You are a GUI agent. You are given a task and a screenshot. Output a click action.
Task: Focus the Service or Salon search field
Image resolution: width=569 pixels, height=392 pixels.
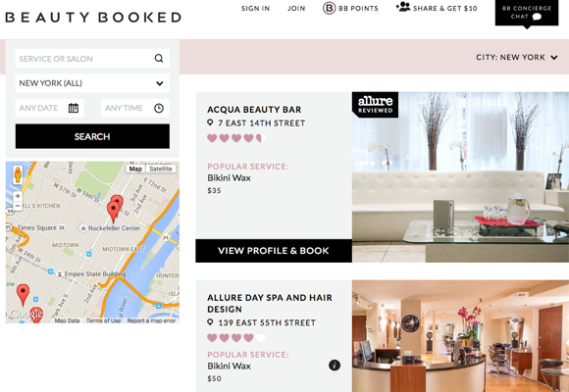pos(85,59)
